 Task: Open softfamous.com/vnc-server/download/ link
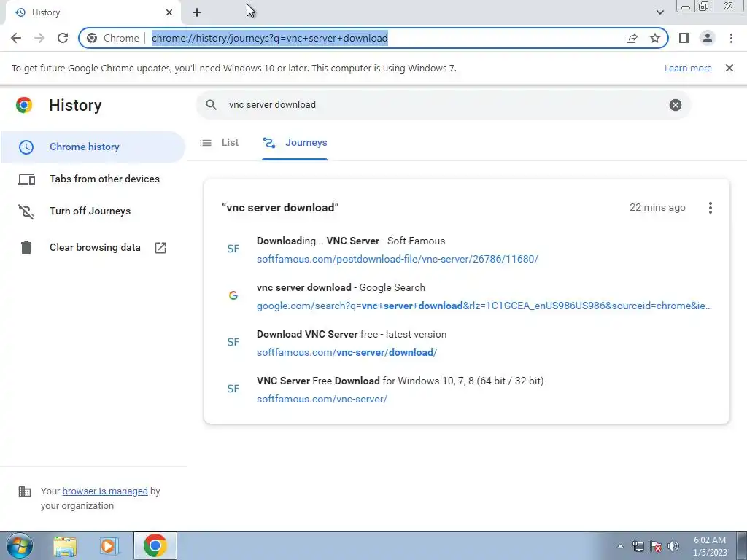coord(347,352)
